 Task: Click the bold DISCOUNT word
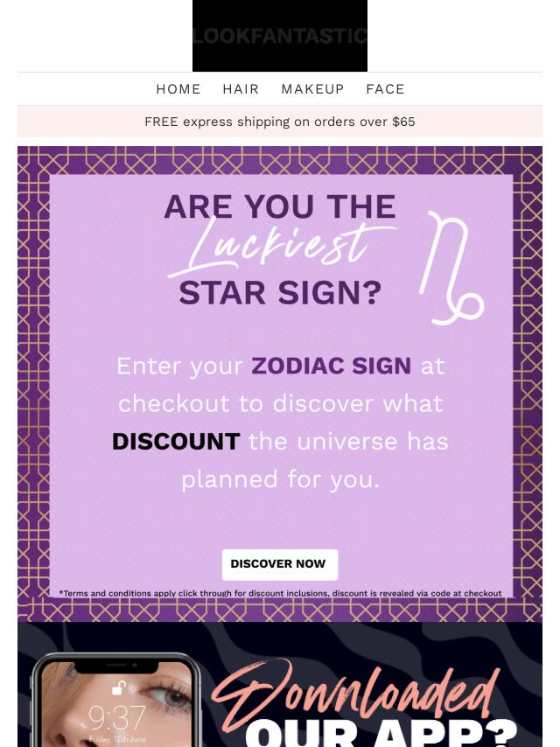[x=176, y=441]
